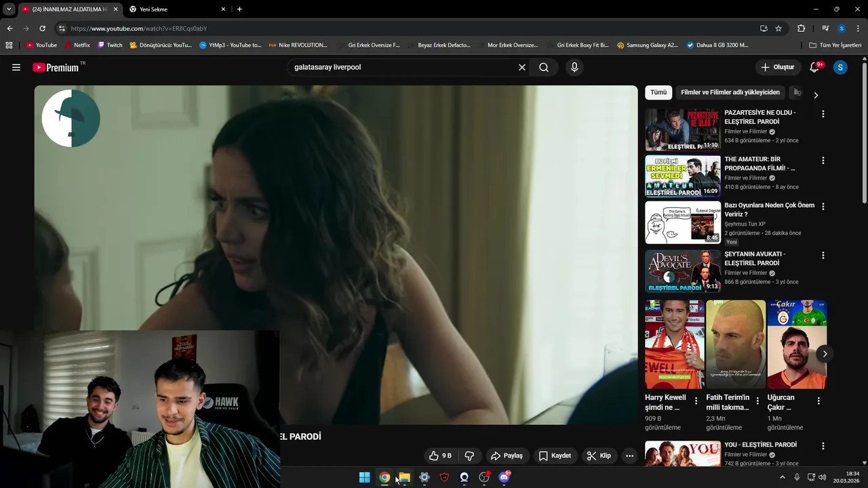Open Tüm Yer İşaretleri bookmarks folder
868x488 pixels.
point(835,45)
